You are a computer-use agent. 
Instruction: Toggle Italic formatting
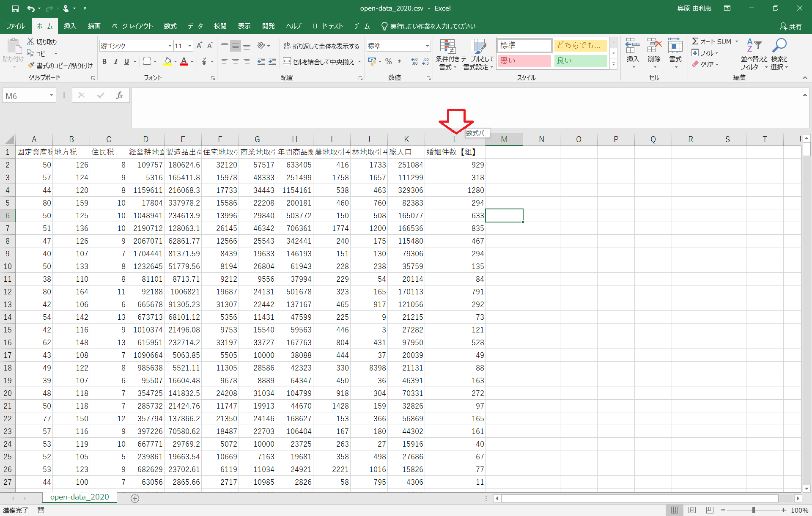pos(115,62)
